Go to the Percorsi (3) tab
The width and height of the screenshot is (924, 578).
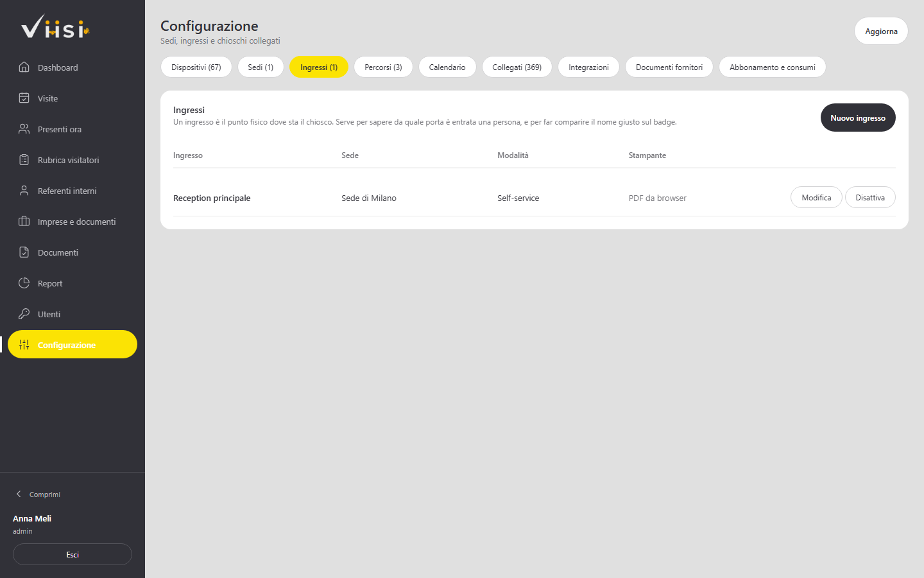click(x=383, y=67)
